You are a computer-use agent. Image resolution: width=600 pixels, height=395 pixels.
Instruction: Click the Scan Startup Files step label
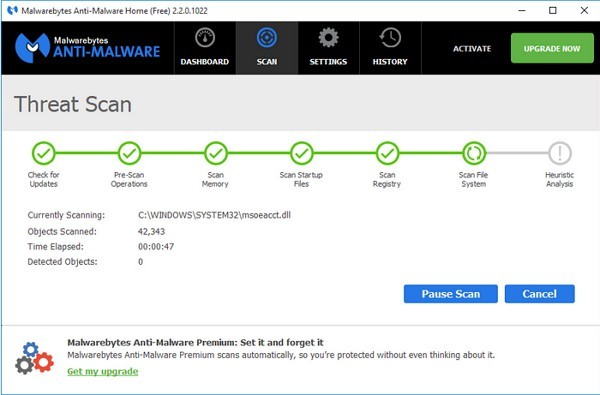coord(301,179)
